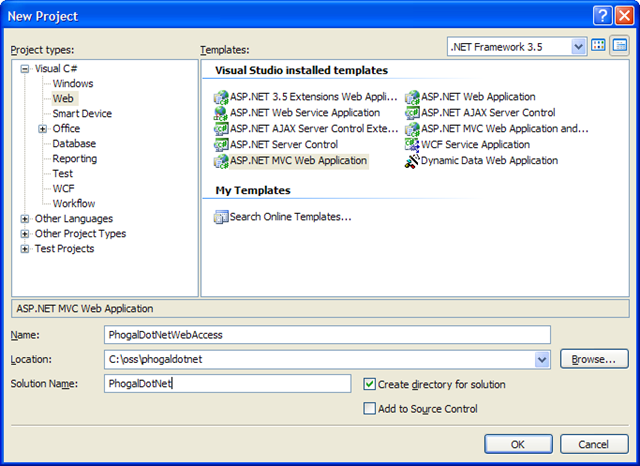Enable Add to Source Control checkbox
640x466 pixels.
click(370, 408)
